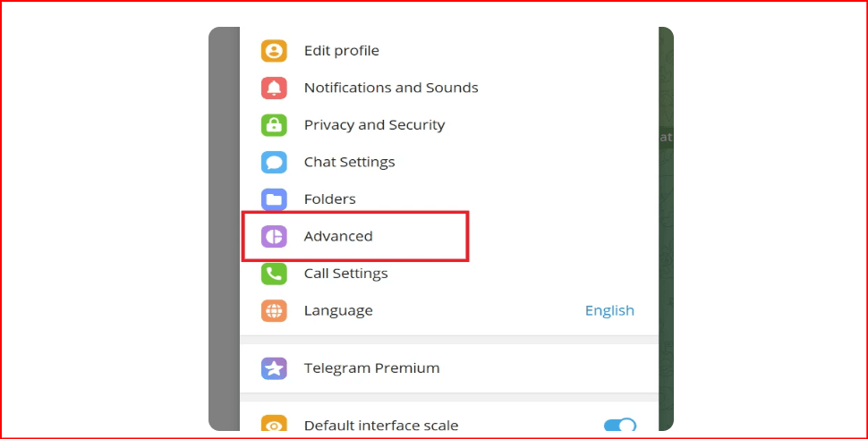Image resolution: width=868 pixels, height=439 pixels.
Task: Open the Advanced settings text entry
Action: coord(338,236)
